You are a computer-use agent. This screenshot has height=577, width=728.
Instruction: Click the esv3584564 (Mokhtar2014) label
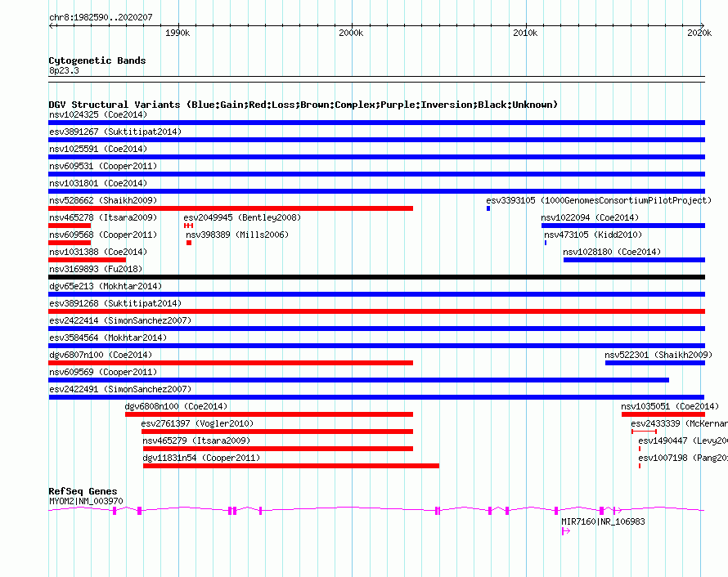(108, 338)
